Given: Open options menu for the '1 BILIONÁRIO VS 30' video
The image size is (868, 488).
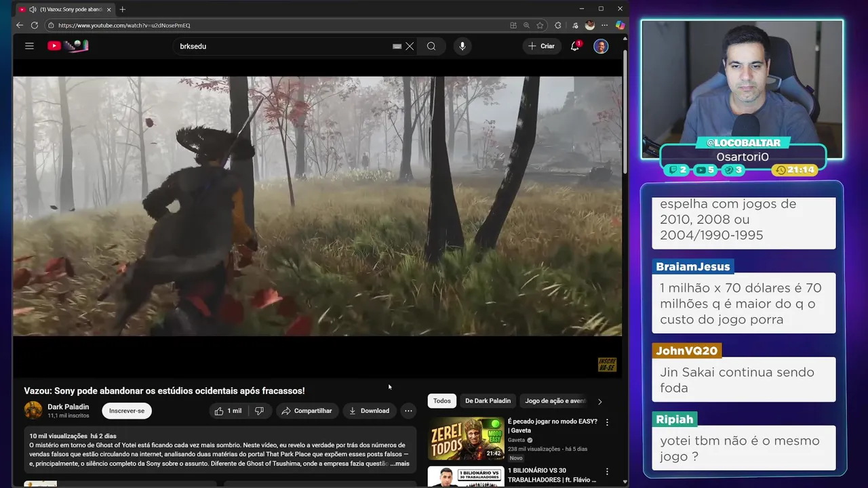Looking at the screenshot, I should coord(607,472).
